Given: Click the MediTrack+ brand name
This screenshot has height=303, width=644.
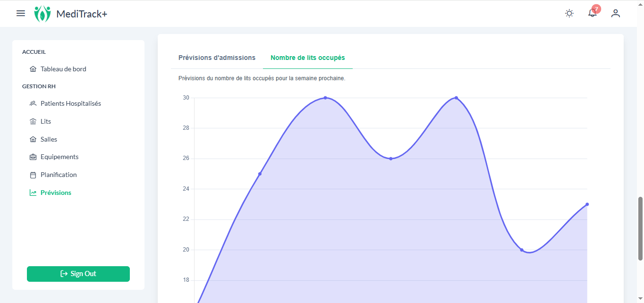Looking at the screenshot, I should [x=82, y=14].
